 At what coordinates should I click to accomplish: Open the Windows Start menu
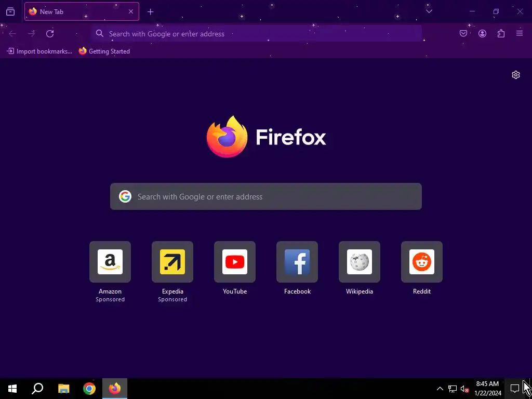click(x=12, y=389)
